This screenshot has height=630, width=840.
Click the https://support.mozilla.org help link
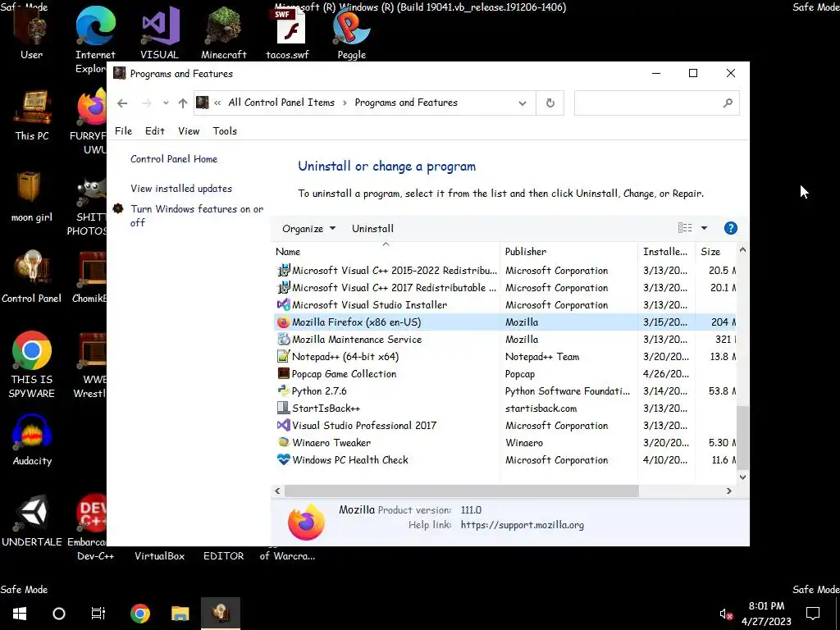pyautogui.click(x=523, y=525)
